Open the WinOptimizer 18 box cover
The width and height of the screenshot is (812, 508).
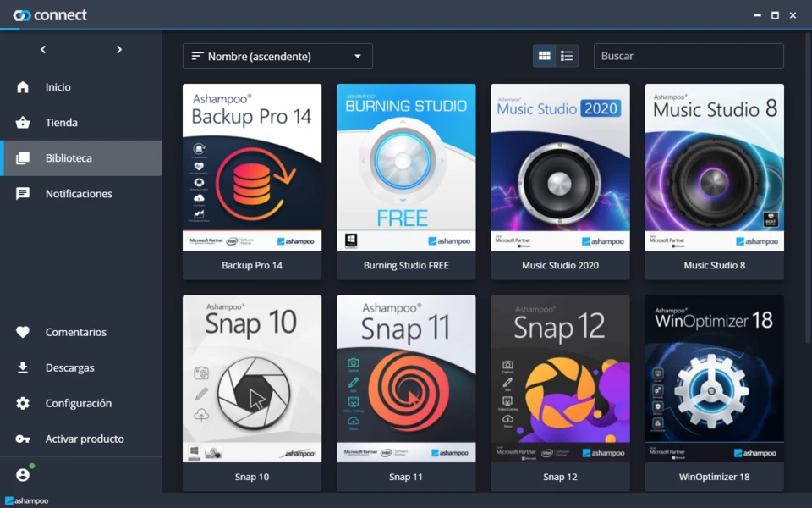(714, 379)
